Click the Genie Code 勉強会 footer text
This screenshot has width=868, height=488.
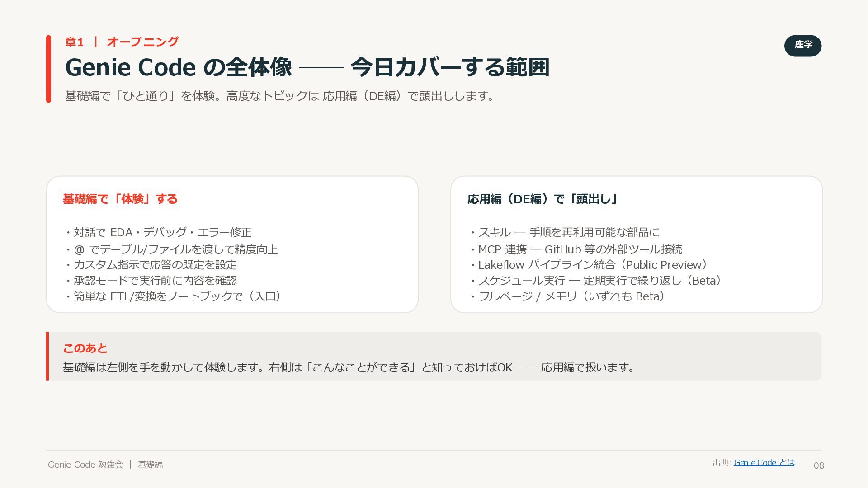point(85,465)
